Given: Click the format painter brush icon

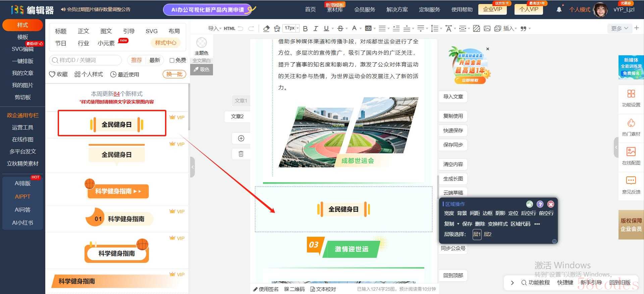Looking at the screenshot, I should coord(277,28).
